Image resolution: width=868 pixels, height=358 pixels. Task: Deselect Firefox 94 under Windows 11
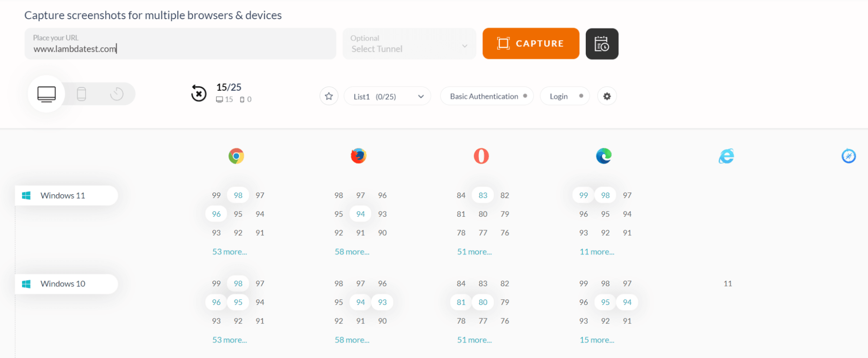(360, 214)
